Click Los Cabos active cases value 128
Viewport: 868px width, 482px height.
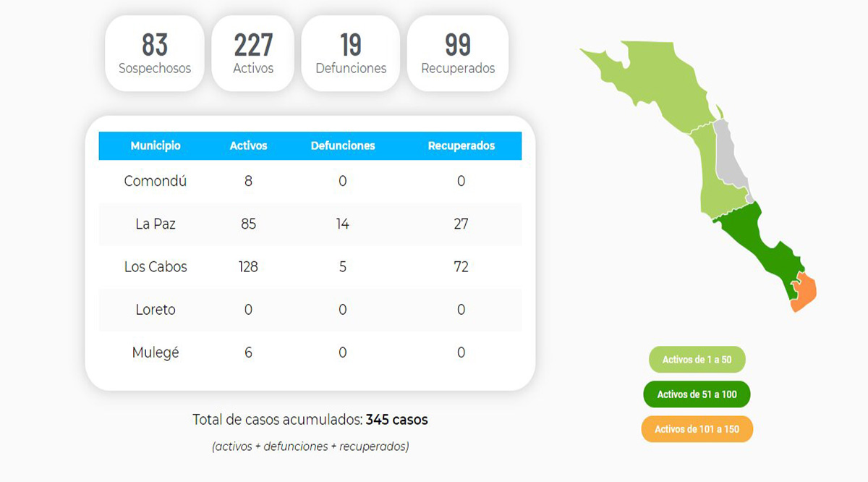click(x=248, y=266)
